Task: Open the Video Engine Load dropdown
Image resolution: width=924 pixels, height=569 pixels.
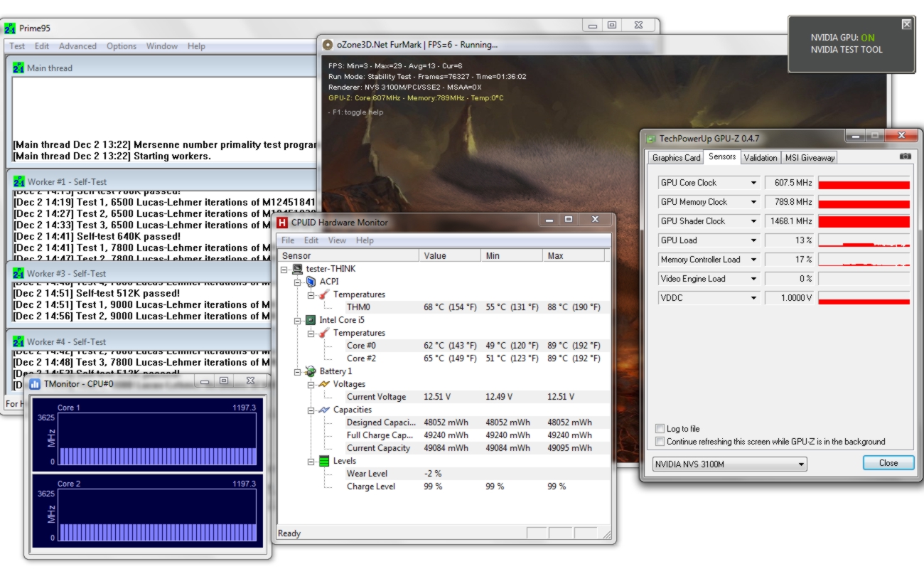Action: point(753,279)
